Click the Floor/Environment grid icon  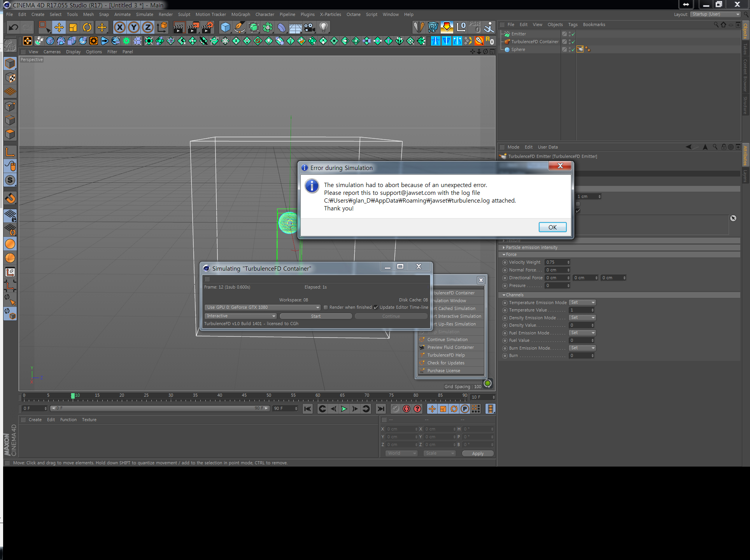pyautogui.click(x=296, y=27)
